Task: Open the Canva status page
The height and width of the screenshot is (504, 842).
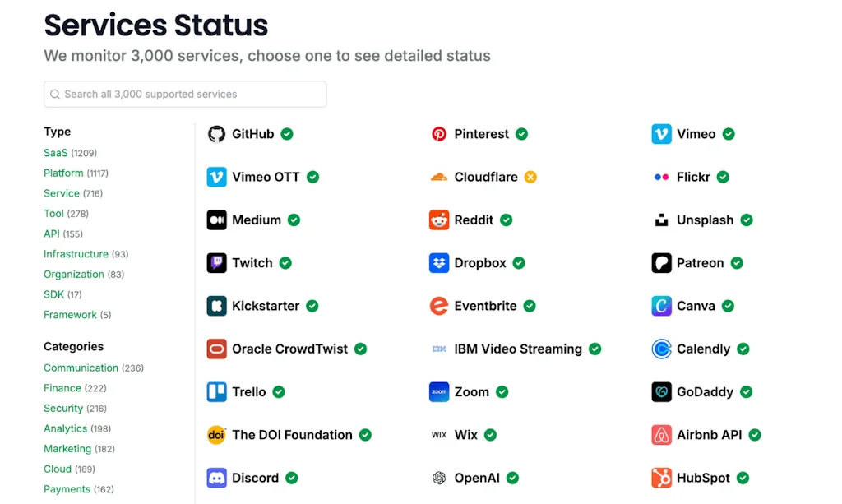Action: 695,306
